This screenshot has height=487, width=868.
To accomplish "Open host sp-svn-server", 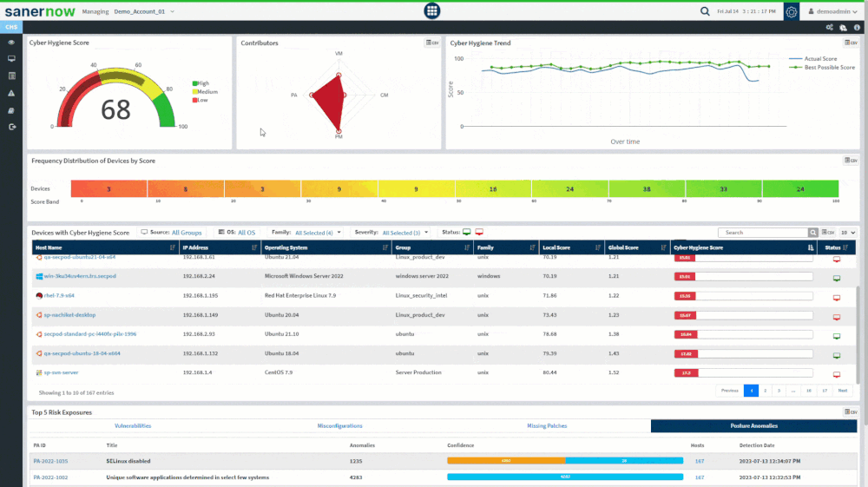I will point(61,372).
